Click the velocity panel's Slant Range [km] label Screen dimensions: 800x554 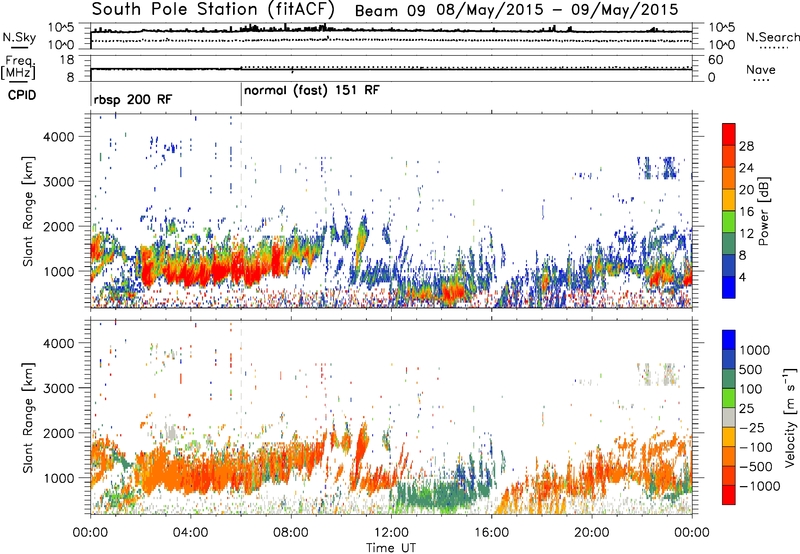28,418
